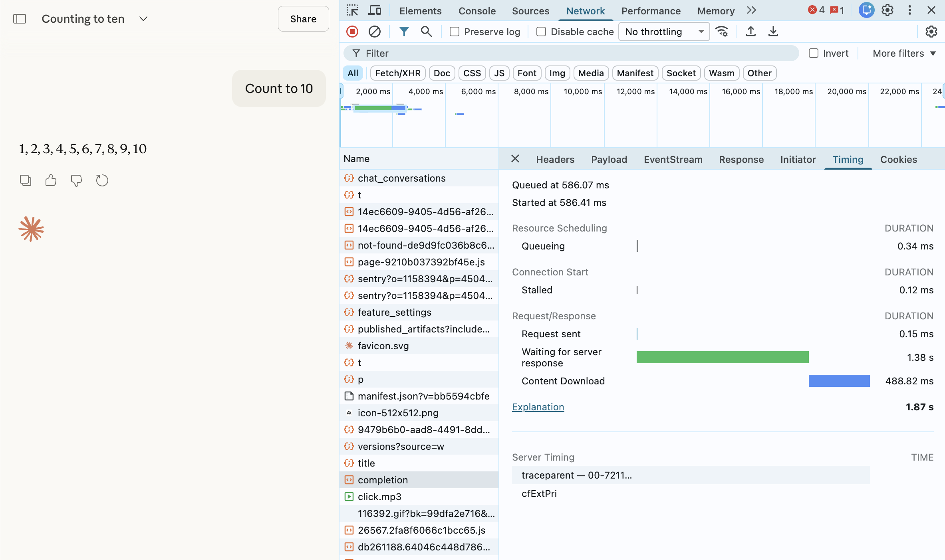Open the Explanation link
This screenshot has height=560, width=945.
pyautogui.click(x=538, y=407)
